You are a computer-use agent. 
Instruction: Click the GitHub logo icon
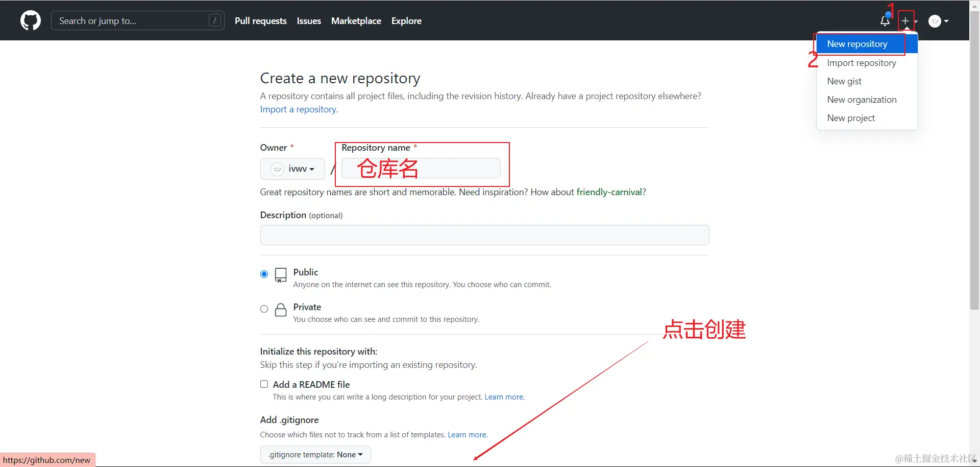(x=31, y=21)
